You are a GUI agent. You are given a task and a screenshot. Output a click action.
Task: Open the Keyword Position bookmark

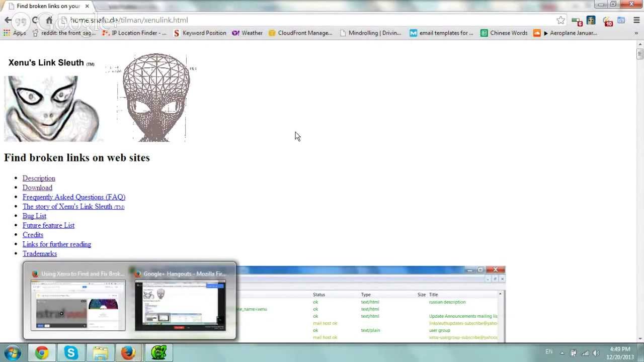[x=200, y=33]
